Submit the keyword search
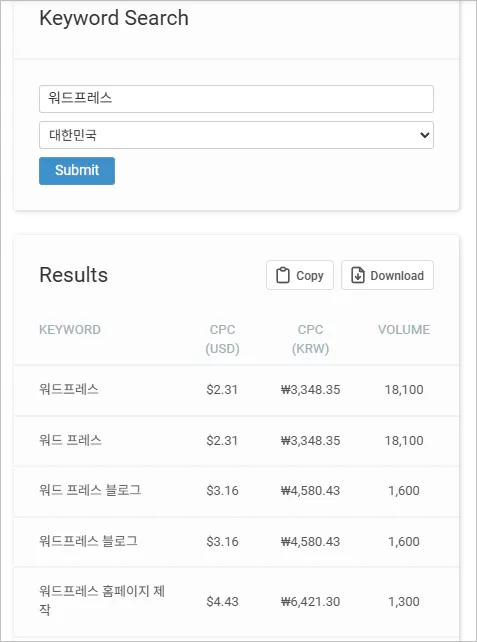Screen dimensions: 477x642 [x=77, y=171]
